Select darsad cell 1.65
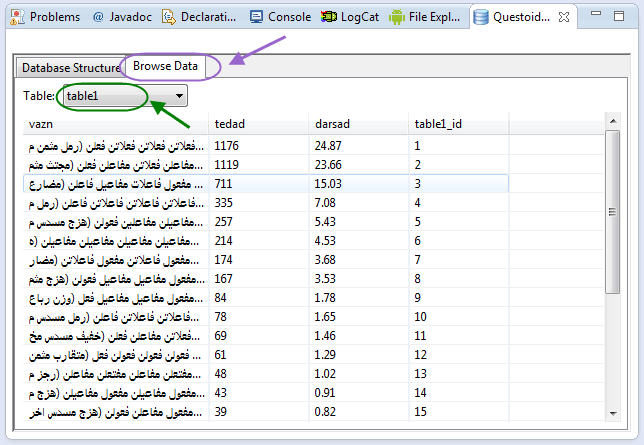Screen dimensions: 644x445 click(359, 317)
